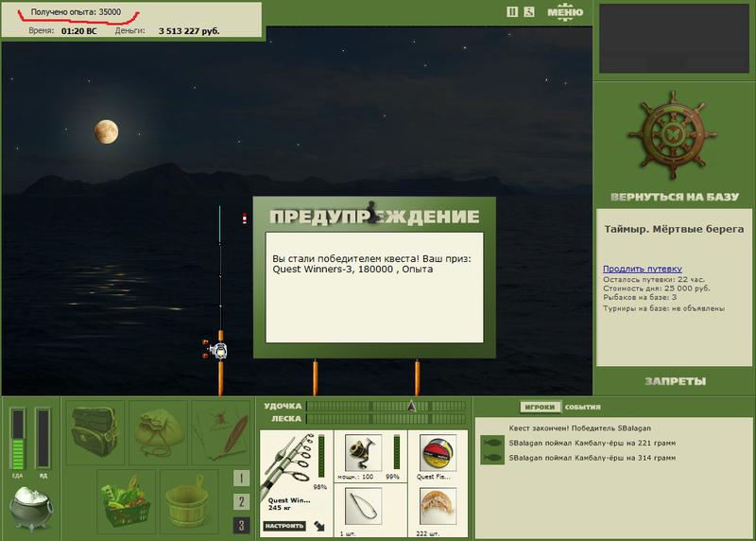Image resolution: width=756 pixels, height=541 pixels.
Task: Click the money value 3 513 227 руб.
Action: (x=189, y=31)
